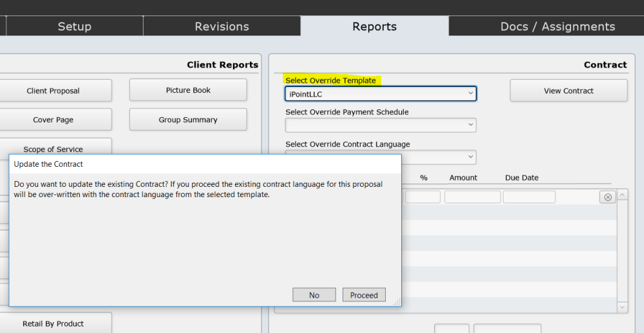Screen dimensions: 644x333
Task: Click the Due Date input field
Action: click(x=529, y=197)
